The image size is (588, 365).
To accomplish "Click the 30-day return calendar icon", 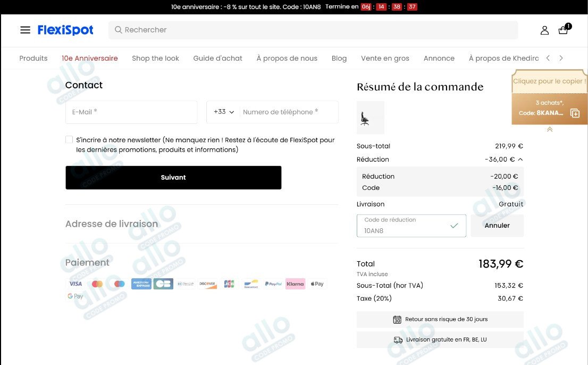I will click(397, 320).
